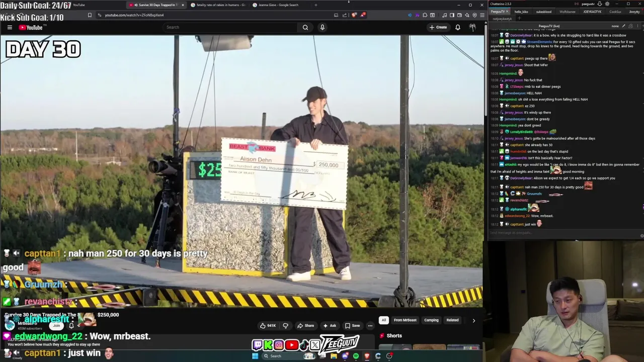
Task: Select the Related filter chip
Action: pos(452,320)
